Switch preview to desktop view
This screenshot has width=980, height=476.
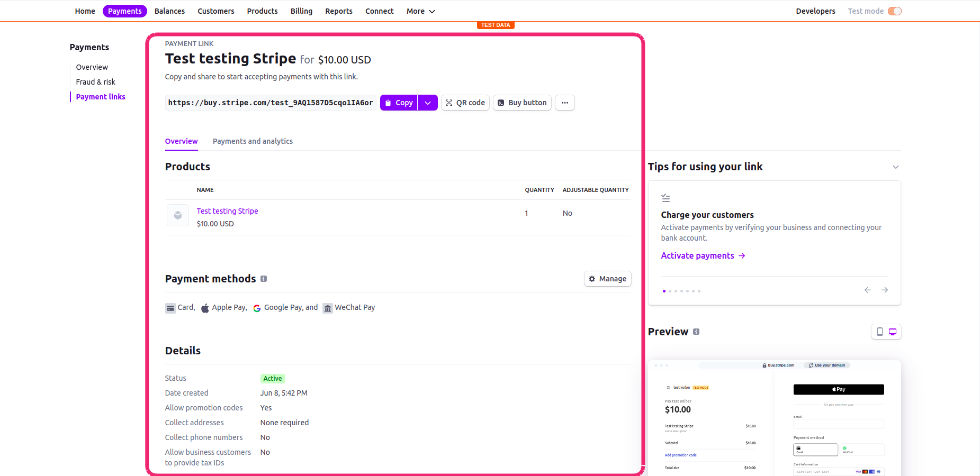893,332
